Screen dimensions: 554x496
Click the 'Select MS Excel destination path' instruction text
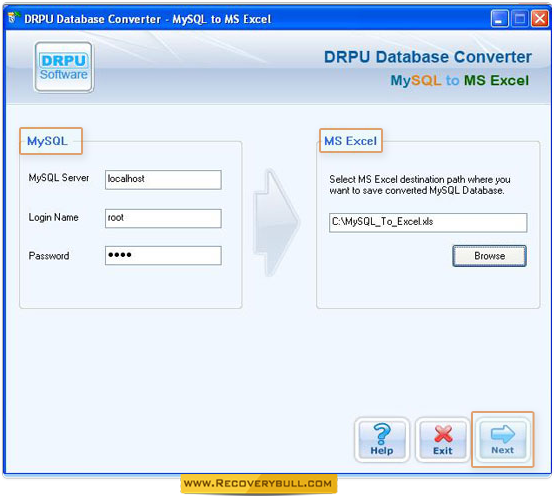pos(420,185)
